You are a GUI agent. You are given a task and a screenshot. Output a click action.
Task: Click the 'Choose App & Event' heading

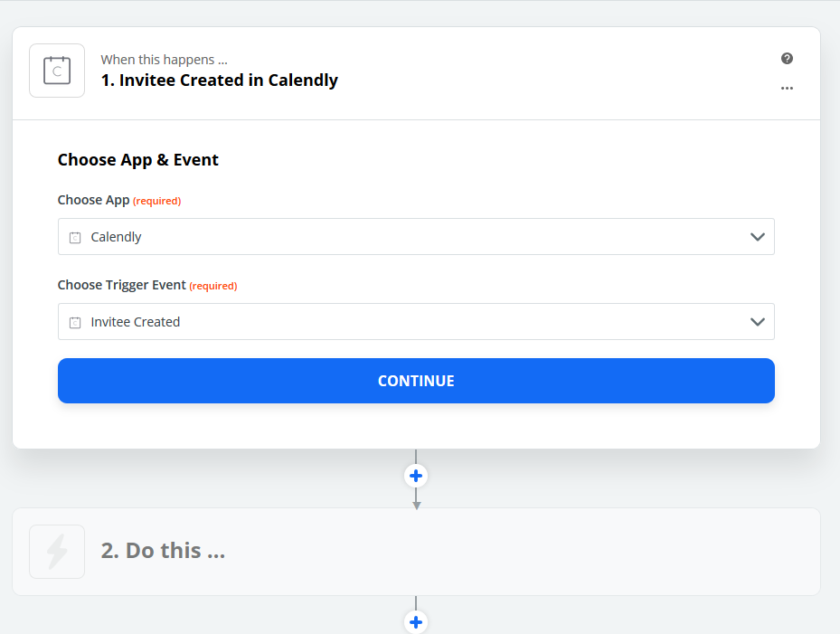tap(137, 160)
